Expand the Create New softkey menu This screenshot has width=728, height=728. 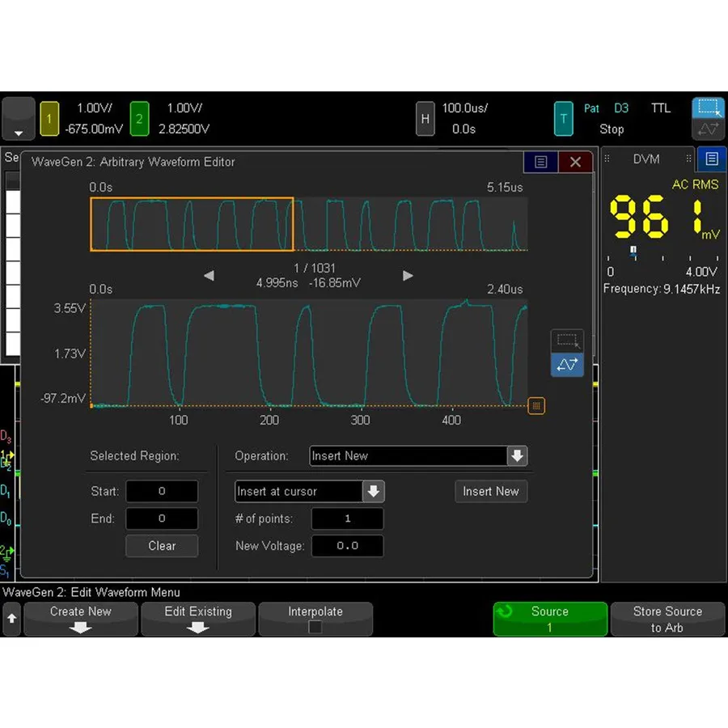(80, 619)
